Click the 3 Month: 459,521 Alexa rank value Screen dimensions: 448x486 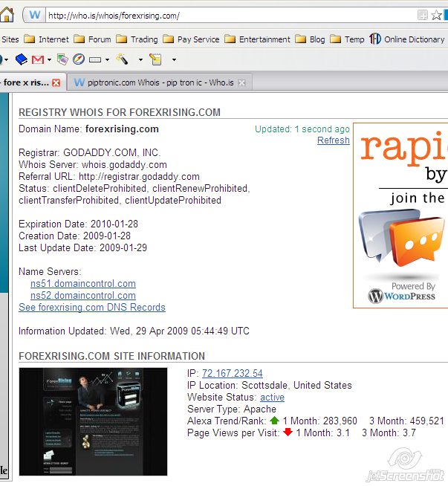[x=406, y=421]
